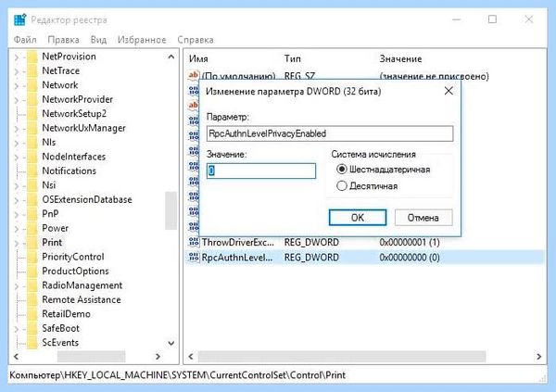Select the NodeInterfaces folder icon
The width and height of the screenshot is (556, 392).
[x=32, y=157]
